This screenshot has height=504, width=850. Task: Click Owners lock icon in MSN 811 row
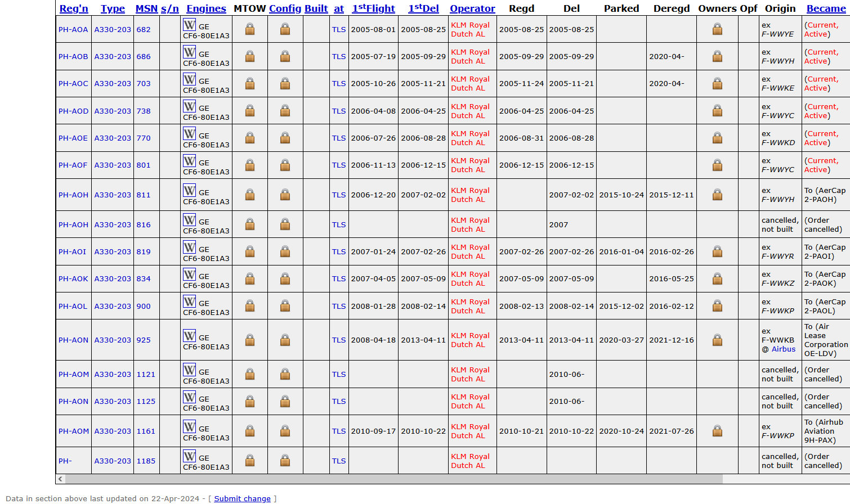point(718,195)
